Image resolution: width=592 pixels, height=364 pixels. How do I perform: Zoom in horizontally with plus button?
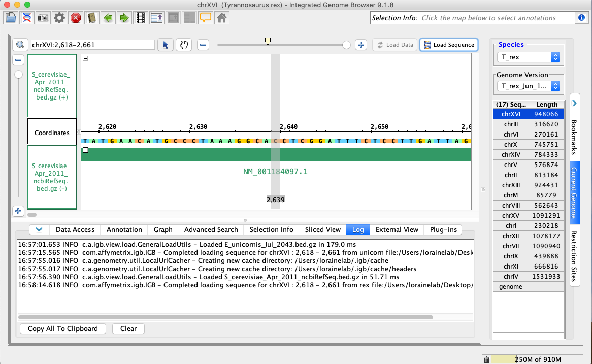pos(361,45)
